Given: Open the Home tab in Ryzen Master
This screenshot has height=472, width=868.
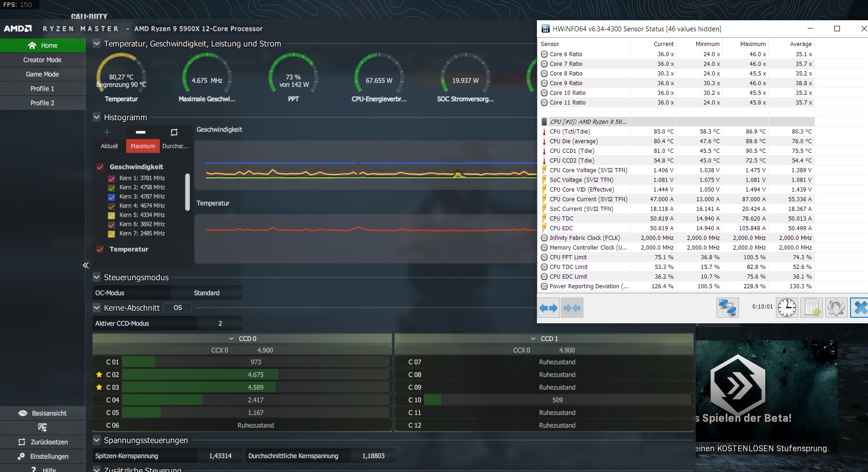Looking at the screenshot, I should (43, 45).
